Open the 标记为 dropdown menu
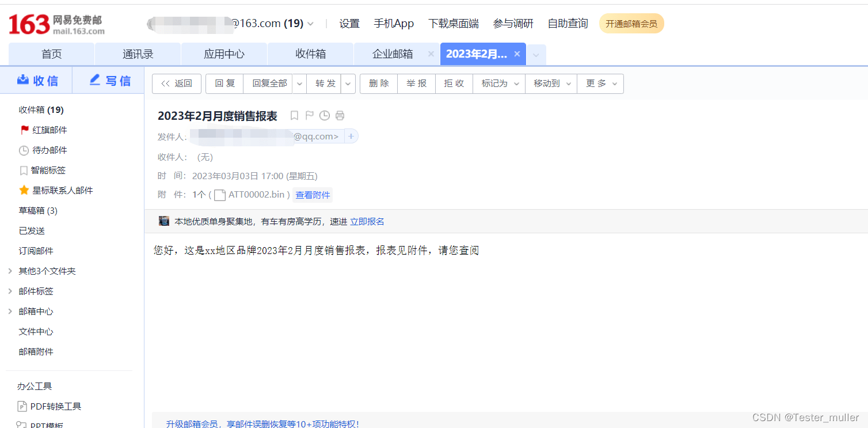Image resolution: width=868 pixels, height=428 pixels. coord(498,84)
